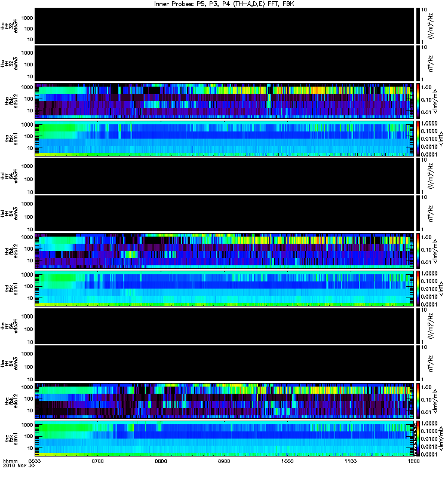This screenshot has height=478, width=448.
Task: Select the thd fbk scm1 spectrogram panel
Action: (225, 289)
